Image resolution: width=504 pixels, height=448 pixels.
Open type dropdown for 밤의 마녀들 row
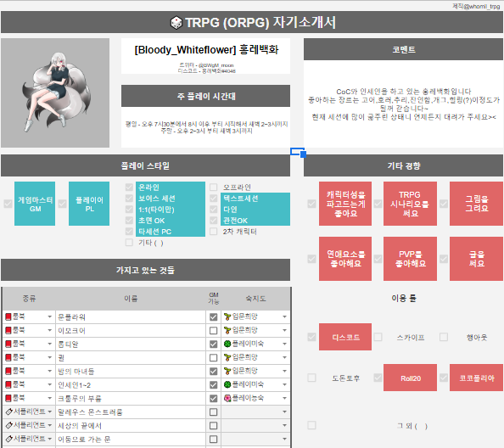point(49,371)
